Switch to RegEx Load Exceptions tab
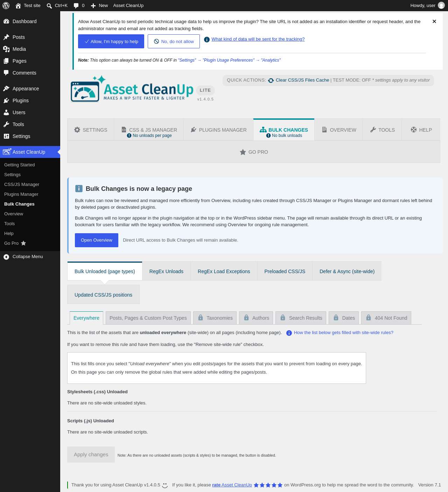Viewport: 448px width, 492px height. pos(224,271)
